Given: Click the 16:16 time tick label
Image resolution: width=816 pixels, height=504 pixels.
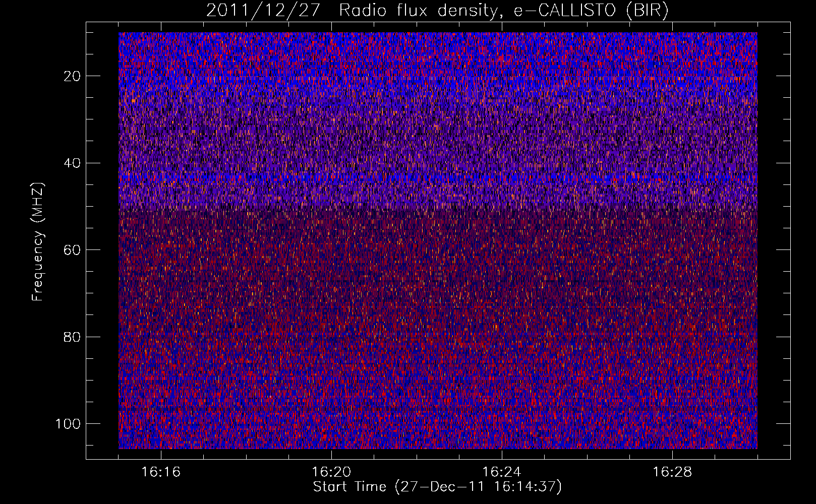Looking at the screenshot, I should pyautogui.click(x=161, y=472).
